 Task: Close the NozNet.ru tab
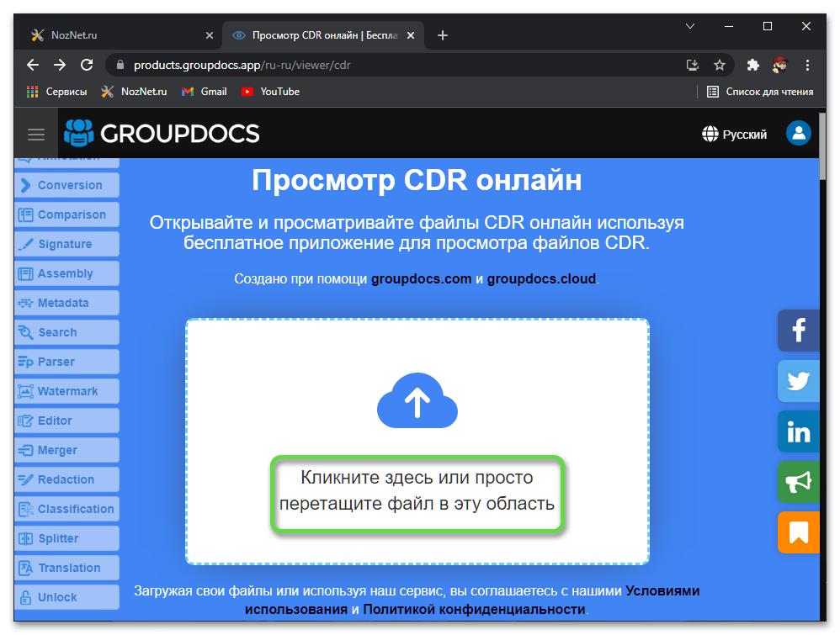click(x=210, y=35)
